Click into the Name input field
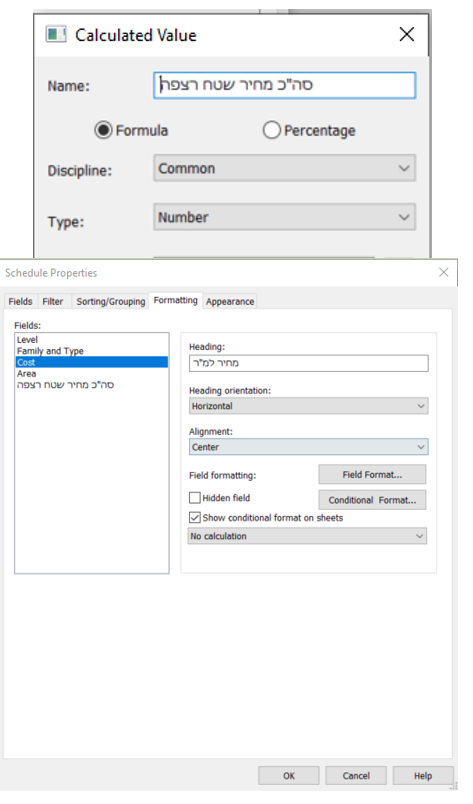 tap(284, 85)
